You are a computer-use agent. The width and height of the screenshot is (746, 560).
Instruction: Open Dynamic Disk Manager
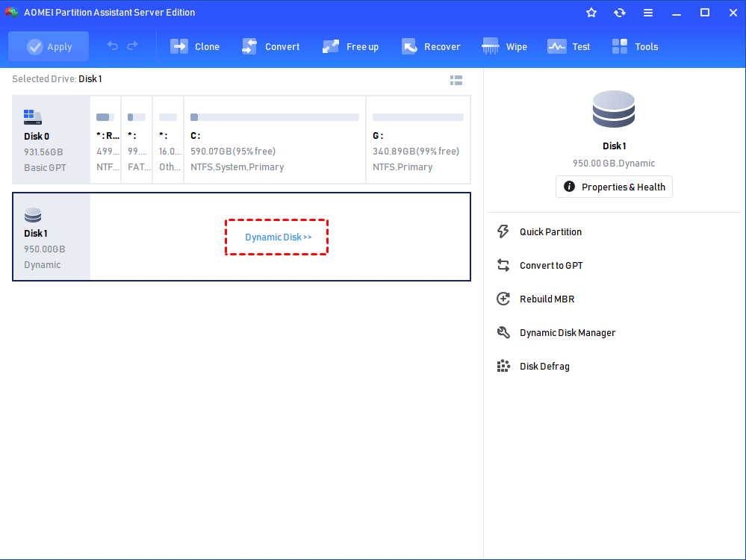pyautogui.click(x=568, y=333)
